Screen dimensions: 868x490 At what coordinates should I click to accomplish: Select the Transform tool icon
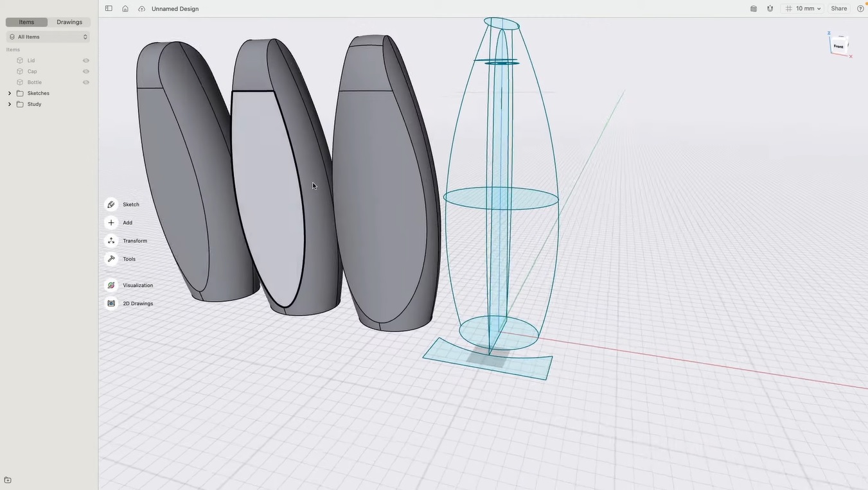[112, 240]
